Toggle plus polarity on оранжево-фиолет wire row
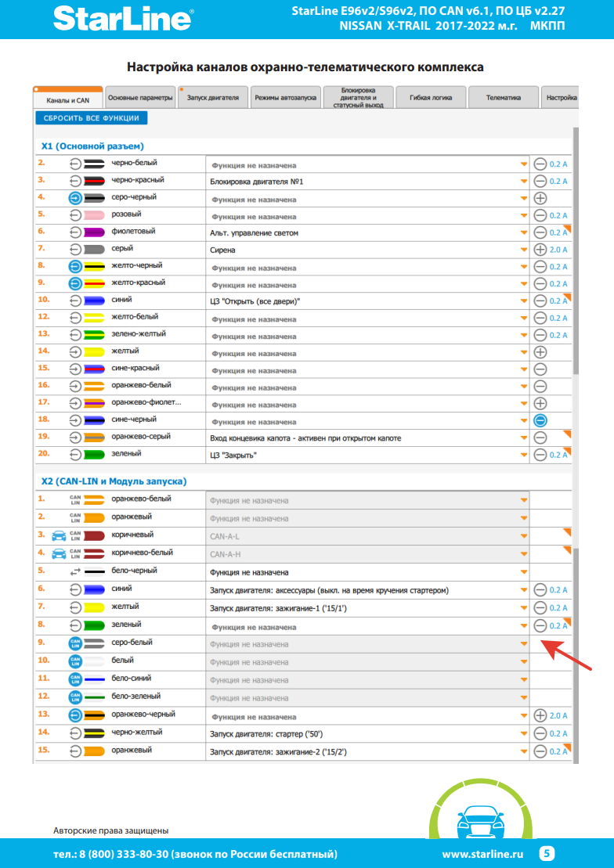 click(x=540, y=403)
